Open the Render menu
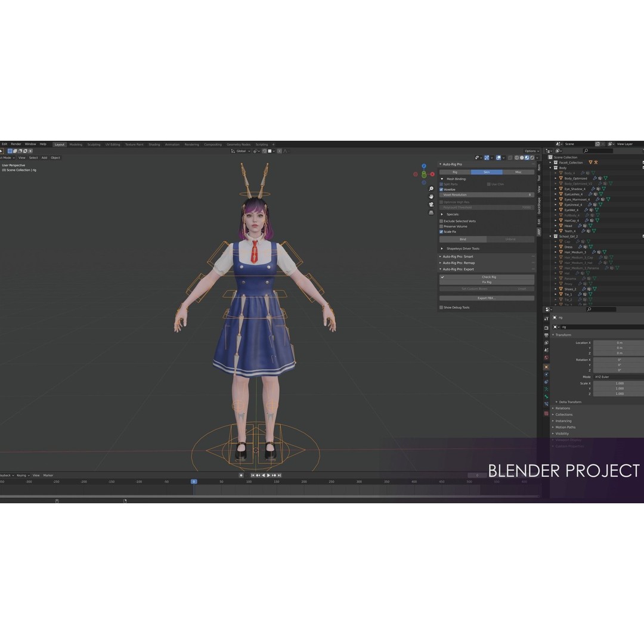644x644 pixels. 16,144
